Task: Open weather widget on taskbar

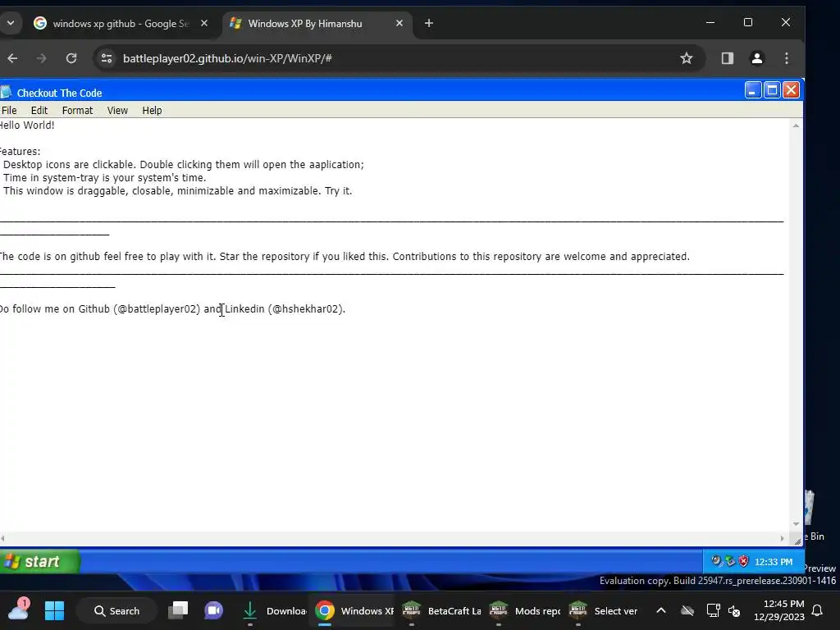Action: click(19, 609)
